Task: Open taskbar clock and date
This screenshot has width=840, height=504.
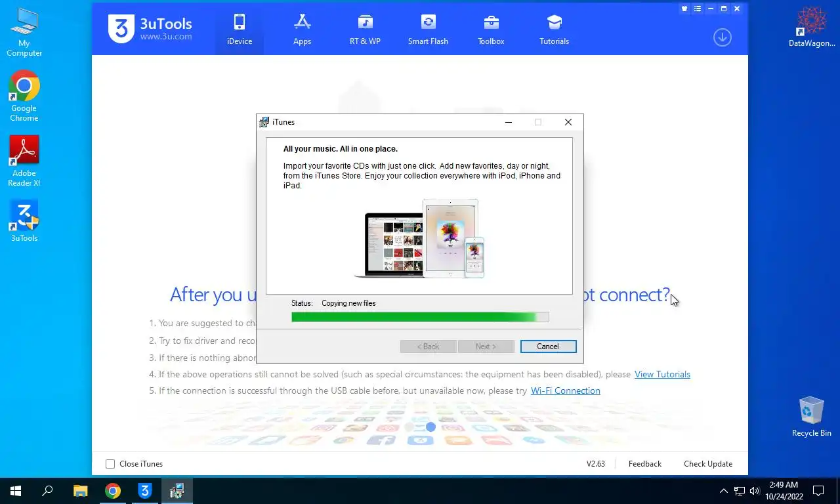Action: coord(784,491)
